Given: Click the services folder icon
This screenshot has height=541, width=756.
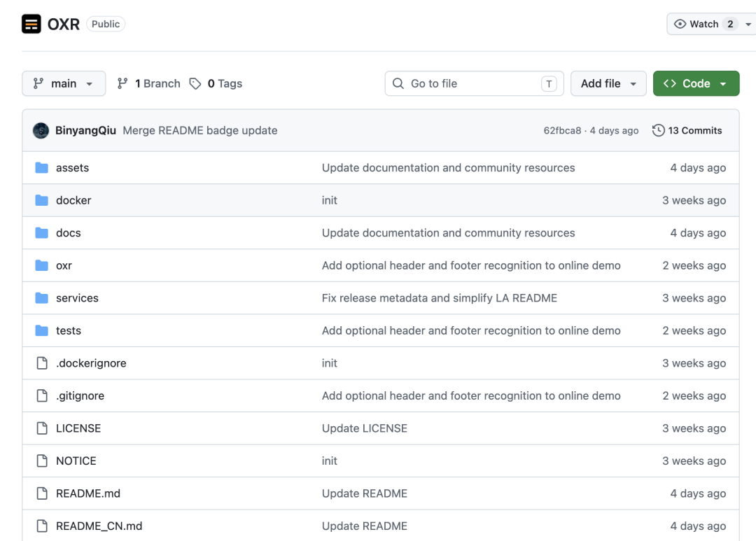Looking at the screenshot, I should pyautogui.click(x=42, y=298).
